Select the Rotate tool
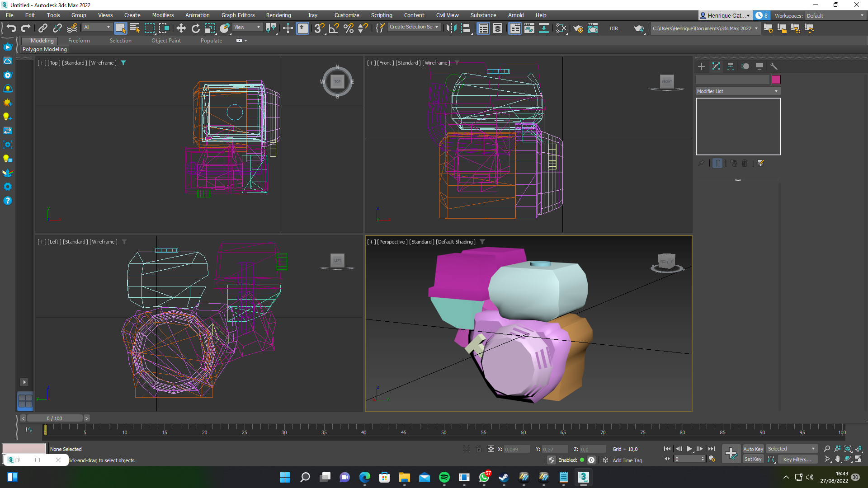 pyautogui.click(x=195, y=28)
